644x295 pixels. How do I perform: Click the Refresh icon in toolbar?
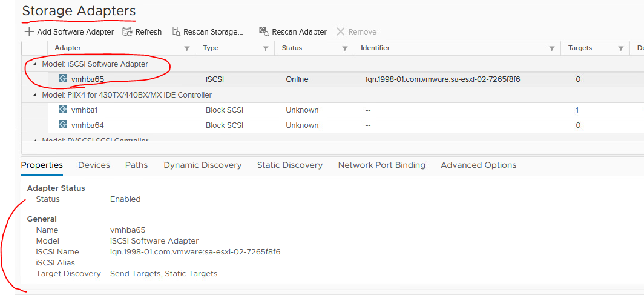point(127,31)
